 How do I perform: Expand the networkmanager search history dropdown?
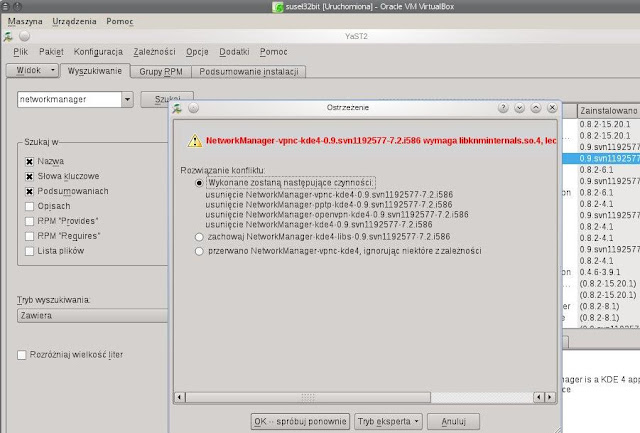tap(127, 99)
